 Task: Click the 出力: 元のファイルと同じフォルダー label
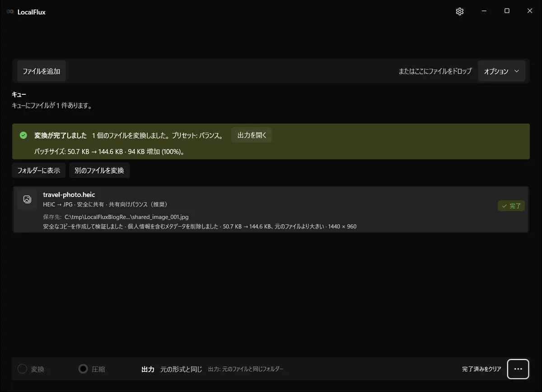pos(246,369)
